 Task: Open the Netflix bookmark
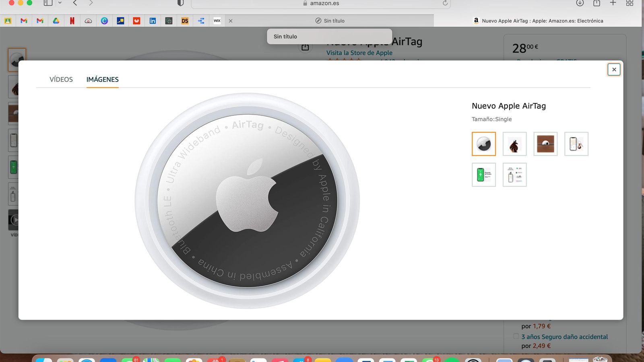pyautogui.click(x=72, y=21)
